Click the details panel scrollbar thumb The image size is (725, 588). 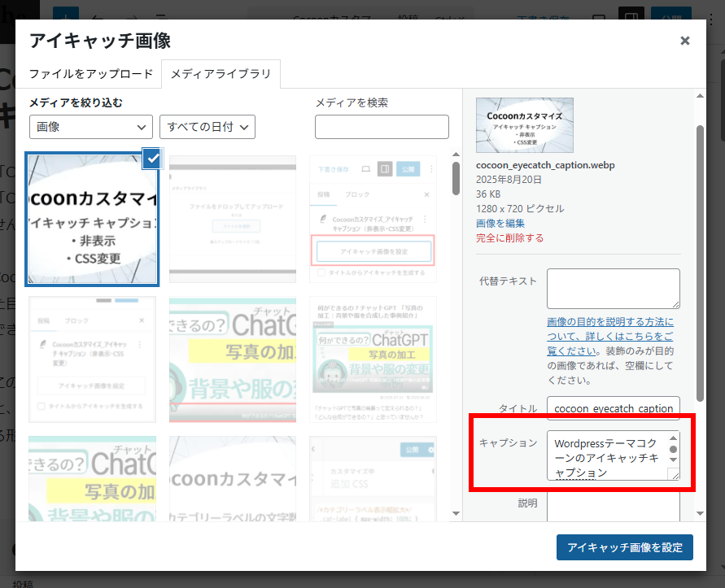coord(700,264)
